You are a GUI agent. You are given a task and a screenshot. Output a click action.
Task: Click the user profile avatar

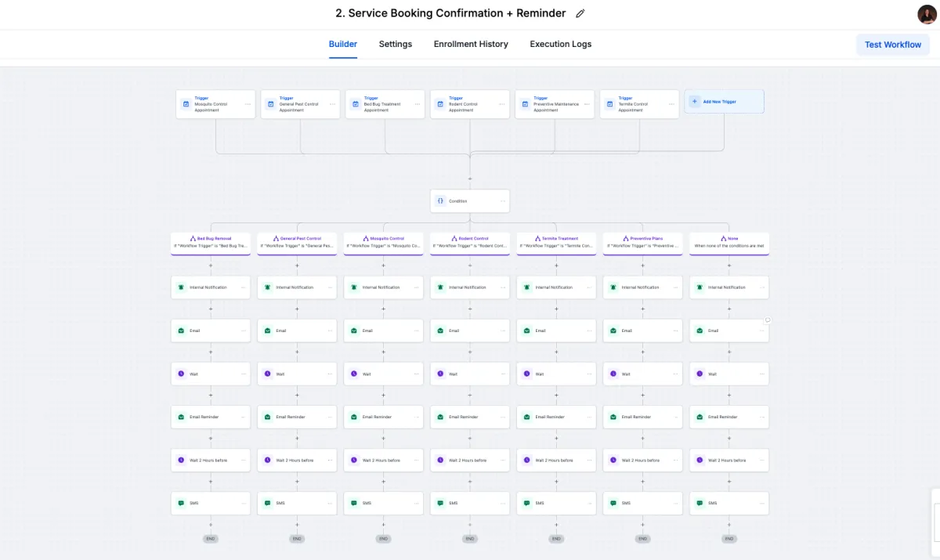point(927,14)
